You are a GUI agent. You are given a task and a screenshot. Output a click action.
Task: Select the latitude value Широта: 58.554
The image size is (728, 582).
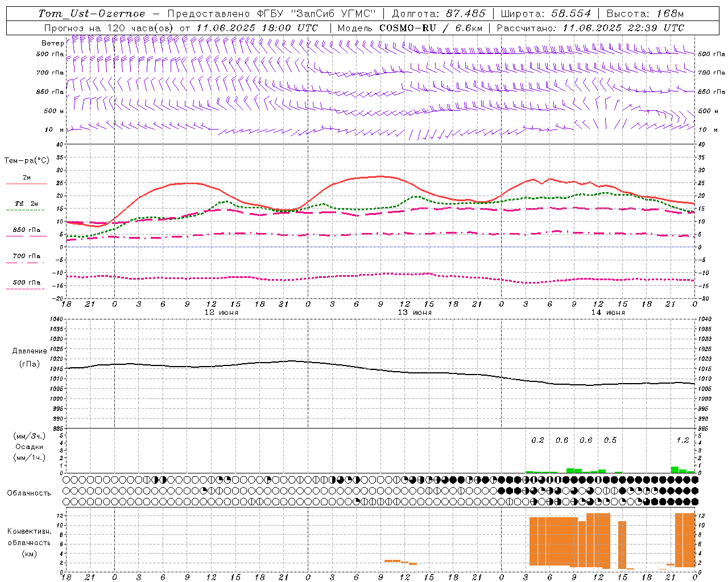tap(546, 14)
